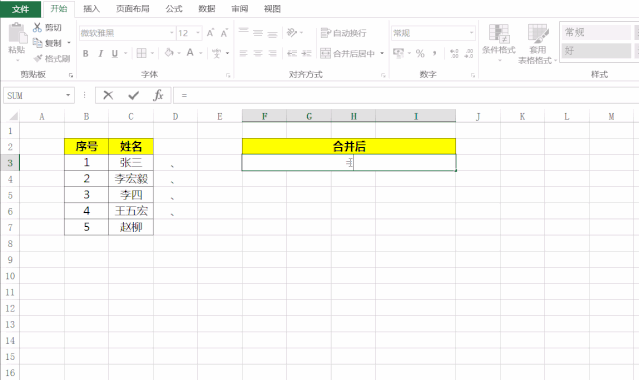The image size is (639, 380).
Task: Switch to the Formulas (公式) tab
Action: [174, 9]
